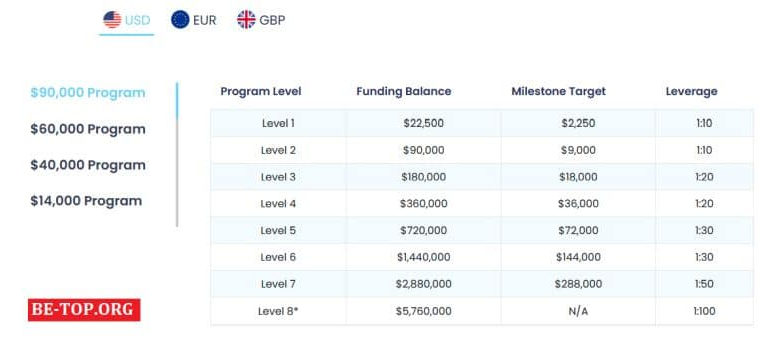Pick the $14,000 Program option
The image size is (780, 360).
[x=86, y=201]
